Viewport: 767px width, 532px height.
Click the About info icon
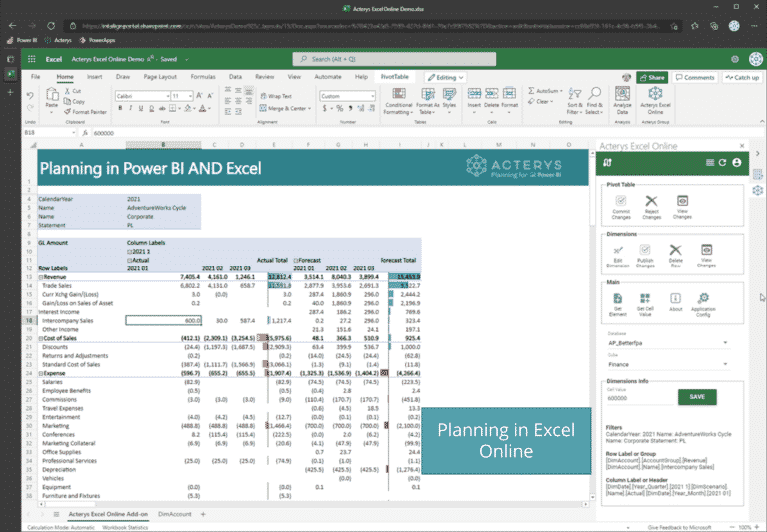(x=675, y=300)
